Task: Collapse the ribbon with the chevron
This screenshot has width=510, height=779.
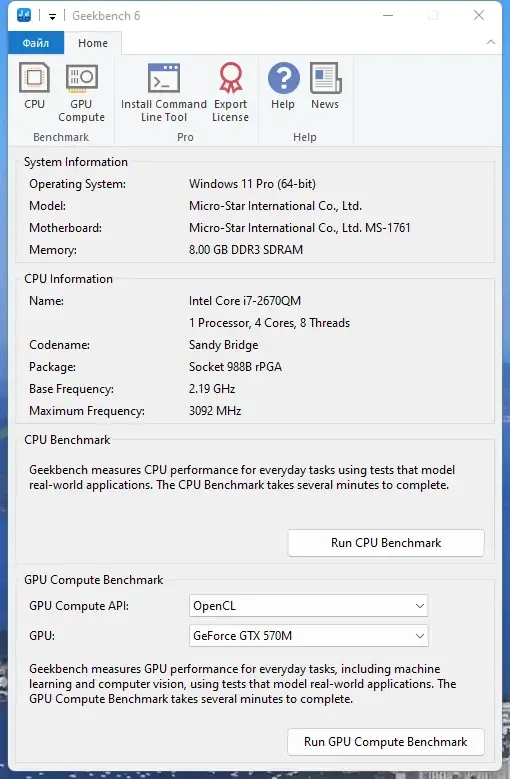Action: [x=491, y=42]
